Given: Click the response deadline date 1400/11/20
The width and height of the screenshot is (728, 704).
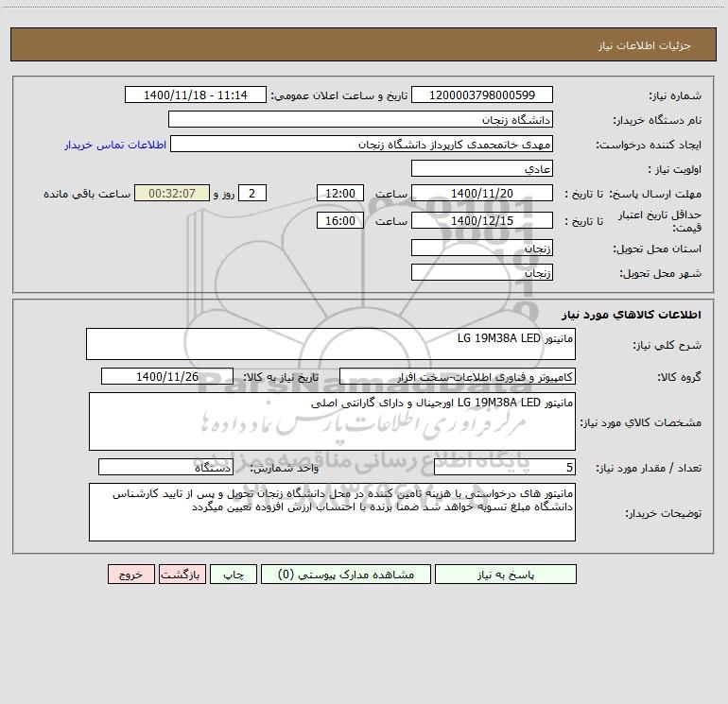Looking at the screenshot, I should [482, 193].
